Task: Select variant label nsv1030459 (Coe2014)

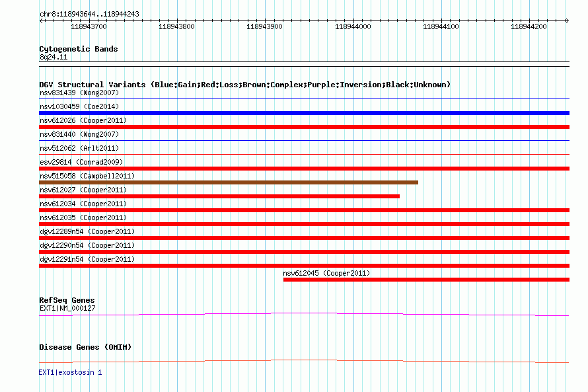Action: coord(79,106)
